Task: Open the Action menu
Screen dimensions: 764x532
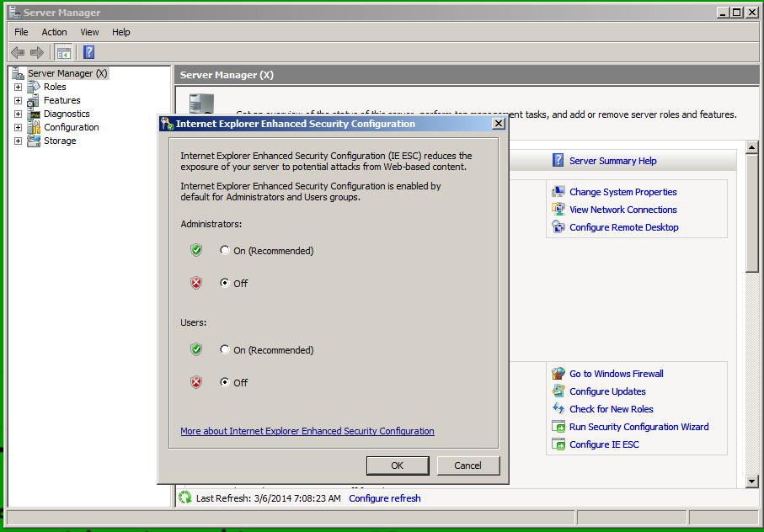Action: pyautogui.click(x=54, y=32)
